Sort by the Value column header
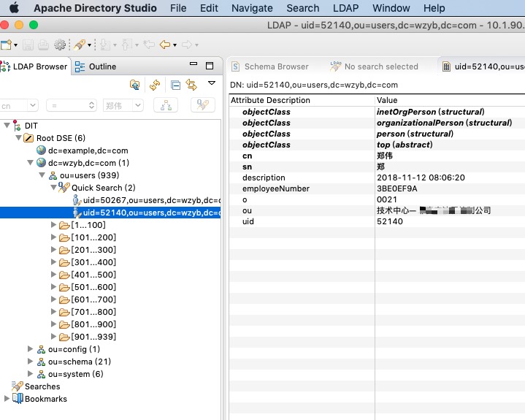The image size is (525, 420). (x=450, y=100)
